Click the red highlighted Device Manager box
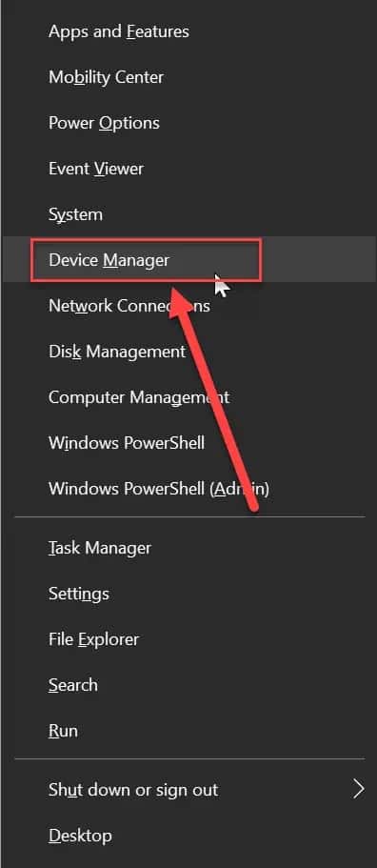The width and height of the screenshot is (377, 868). tap(146, 259)
